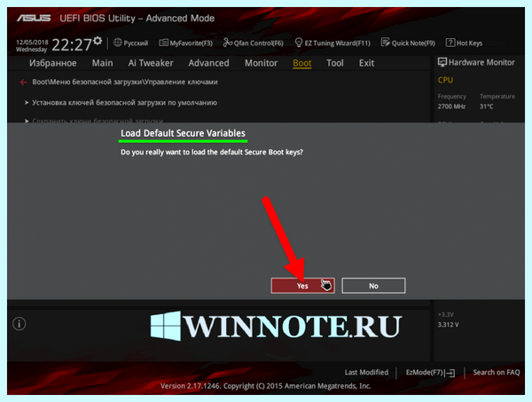This screenshot has width=532, height=402.
Task: Open the Избранное tab
Action: pos(52,63)
